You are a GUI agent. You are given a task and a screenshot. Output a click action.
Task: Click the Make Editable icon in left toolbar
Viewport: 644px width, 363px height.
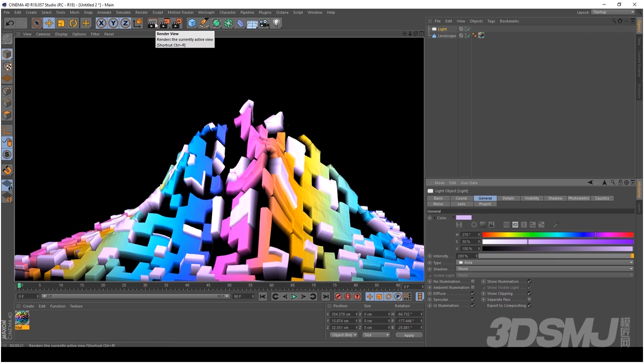click(7, 39)
